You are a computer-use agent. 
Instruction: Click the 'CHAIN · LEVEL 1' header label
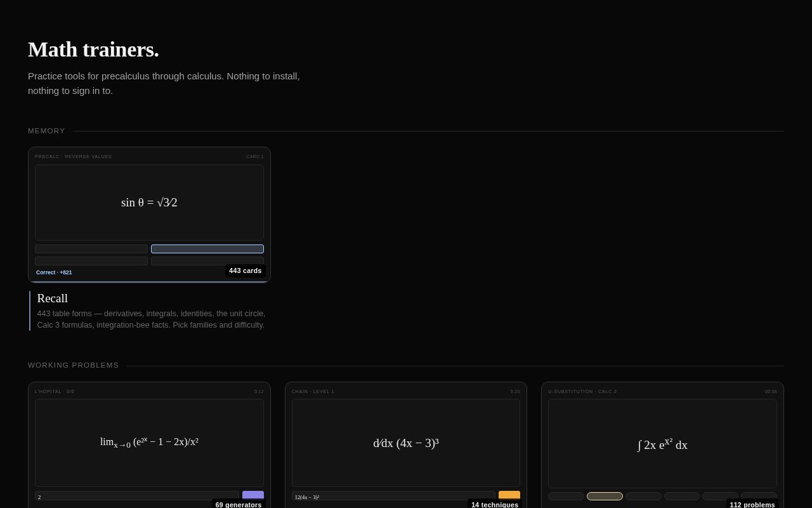[x=313, y=391]
